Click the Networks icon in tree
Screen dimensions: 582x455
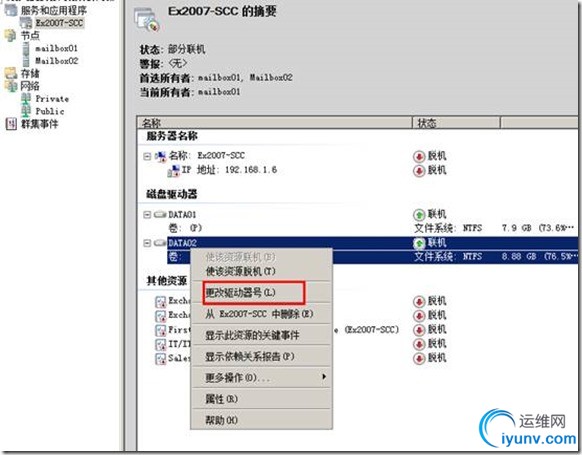[x=11, y=86]
